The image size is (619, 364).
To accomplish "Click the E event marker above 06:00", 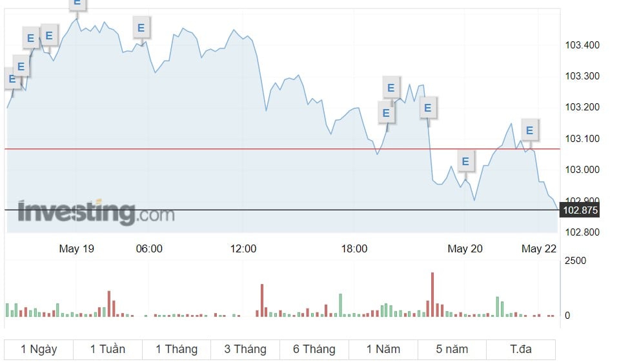I will click(141, 28).
